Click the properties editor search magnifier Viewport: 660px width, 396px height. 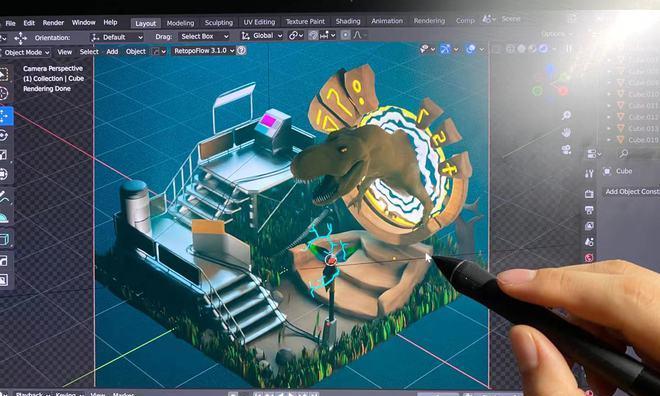coord(624,153)
